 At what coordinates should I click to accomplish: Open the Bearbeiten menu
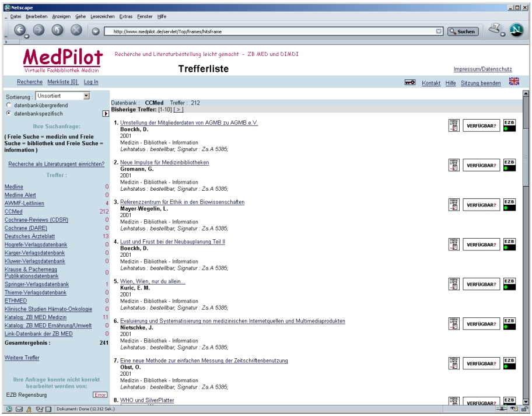coord(36,16)
